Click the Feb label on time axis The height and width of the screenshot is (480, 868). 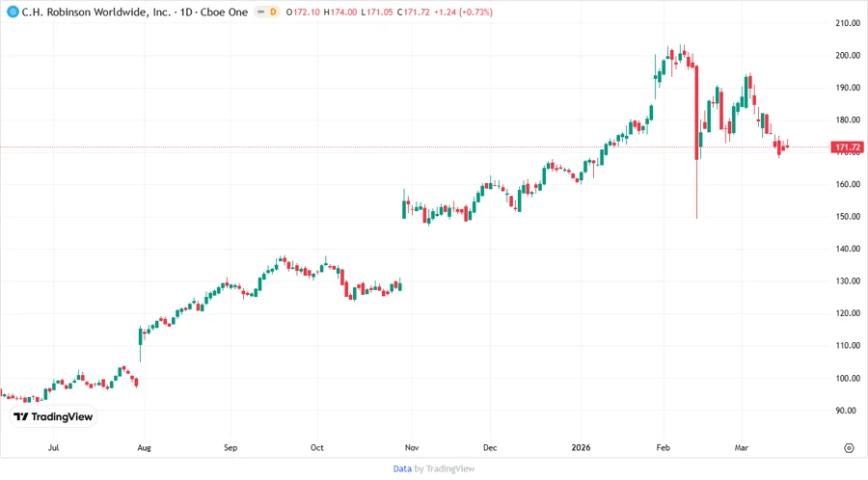663,447
